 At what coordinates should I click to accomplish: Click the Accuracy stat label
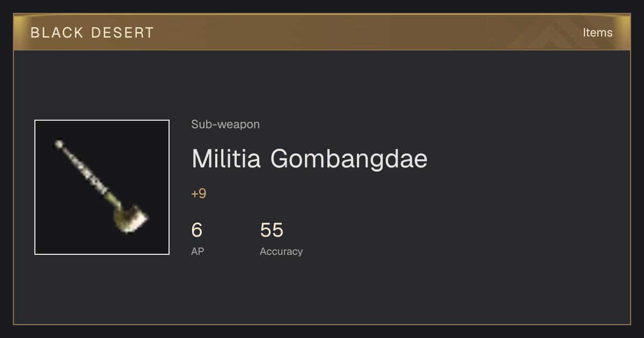[x=281, y=251]
